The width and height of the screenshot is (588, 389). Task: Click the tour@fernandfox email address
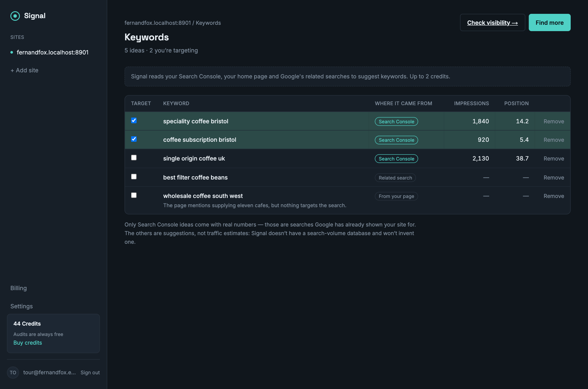pyautogui.click(x=50, y=372)
